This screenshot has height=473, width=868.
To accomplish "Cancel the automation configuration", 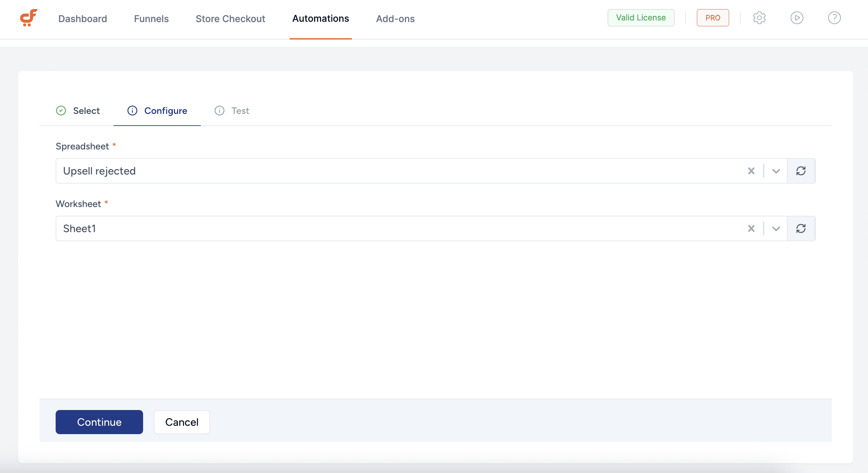I will pos(182,422).
